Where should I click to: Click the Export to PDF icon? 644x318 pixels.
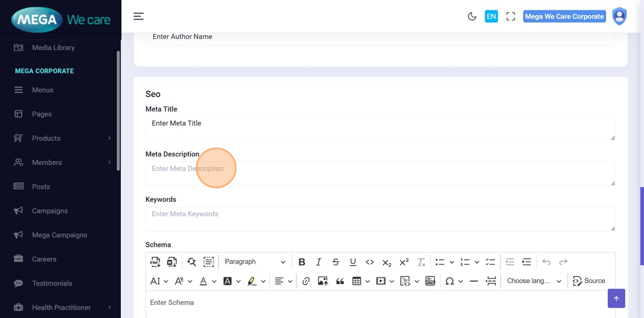point(155,262)
